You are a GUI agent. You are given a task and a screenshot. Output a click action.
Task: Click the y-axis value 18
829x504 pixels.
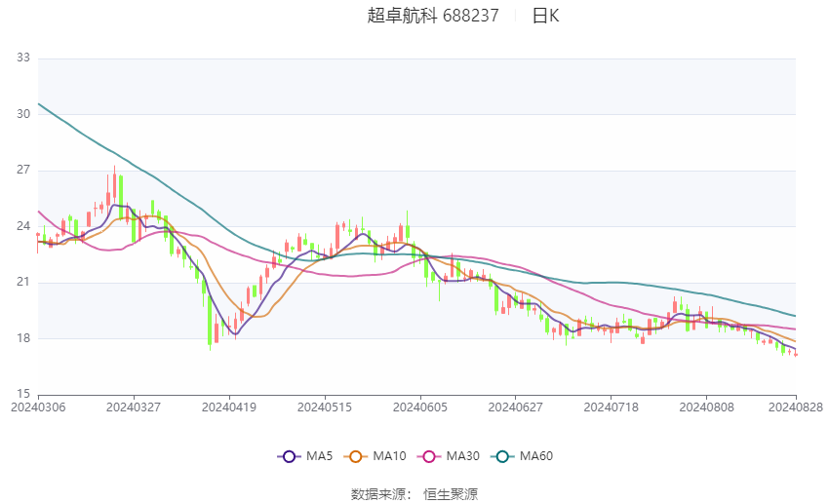pos(23,338)
